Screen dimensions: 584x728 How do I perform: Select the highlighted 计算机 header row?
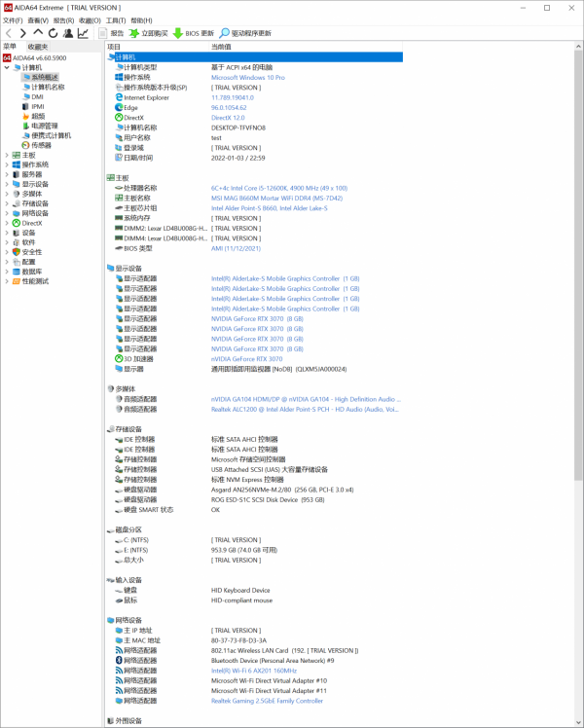point(254,57)
